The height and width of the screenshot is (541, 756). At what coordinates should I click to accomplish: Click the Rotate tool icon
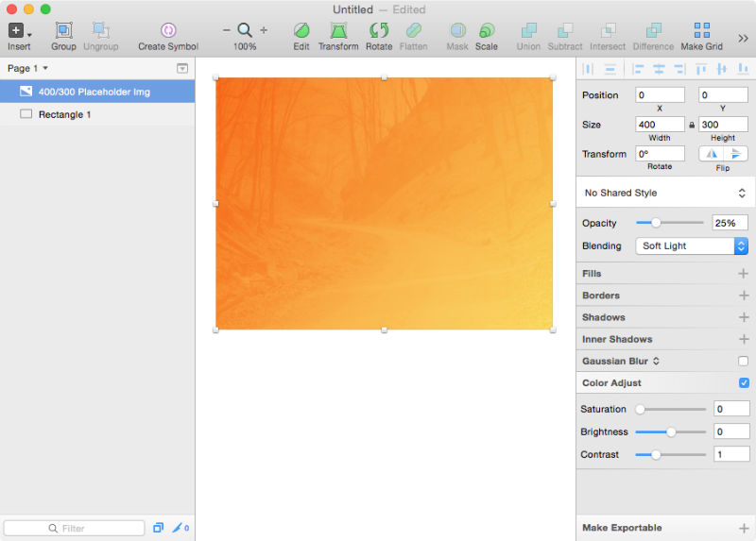pos(379,30)
